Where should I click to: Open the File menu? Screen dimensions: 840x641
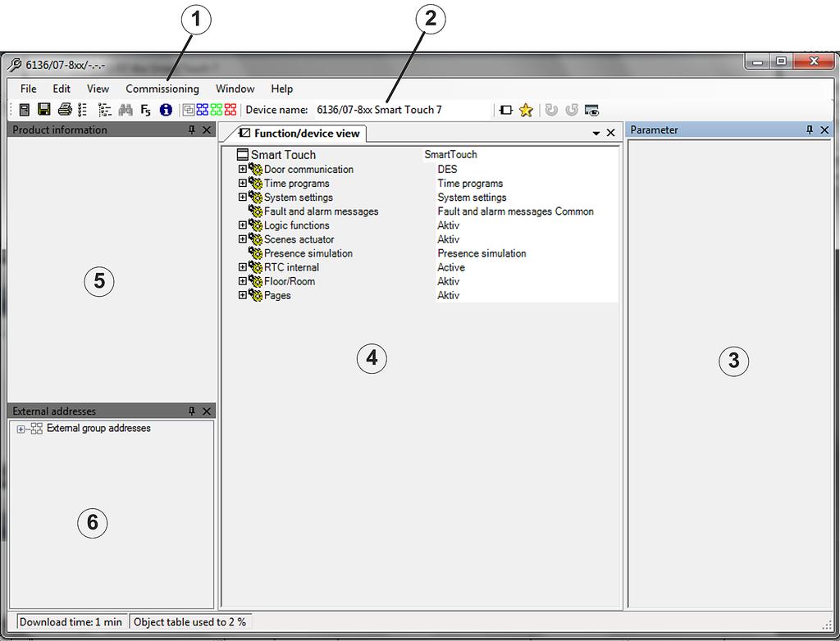pos(29,89)
